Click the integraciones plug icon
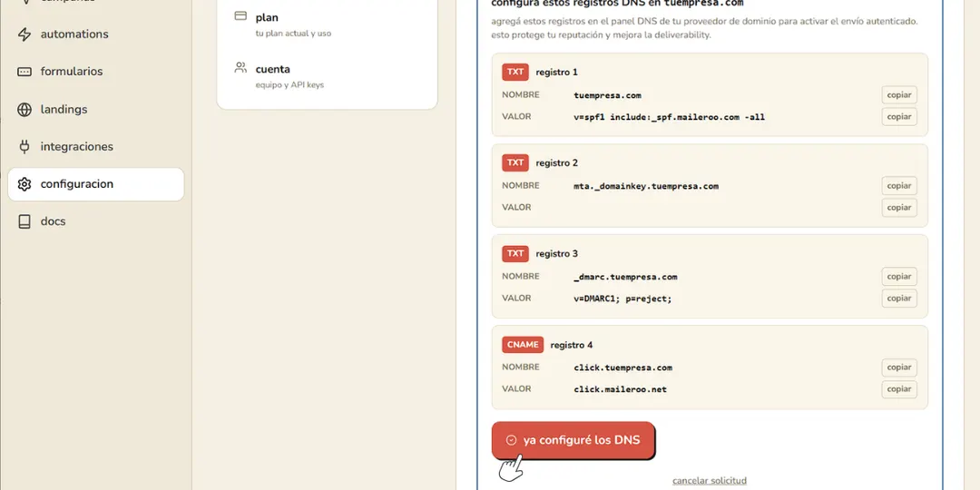 (x=24, y=147)
